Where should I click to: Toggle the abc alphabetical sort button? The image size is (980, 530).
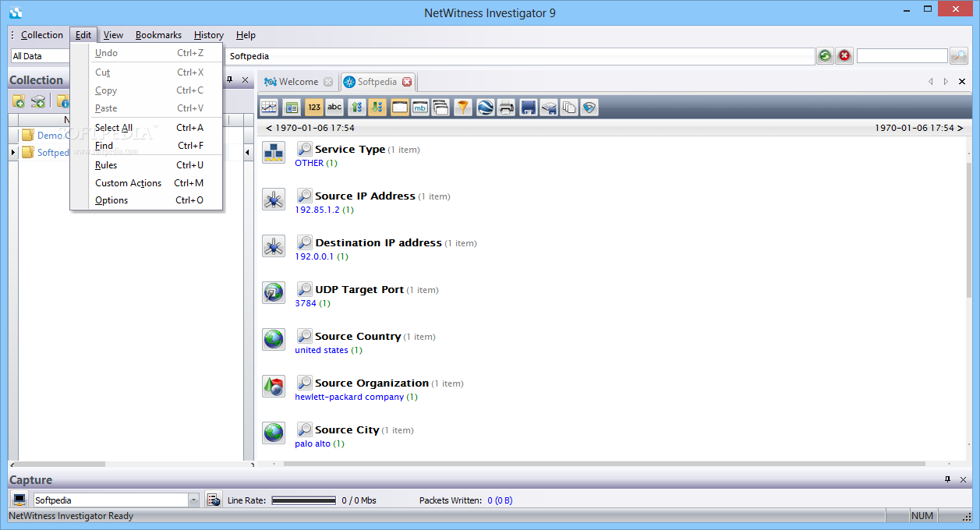pos(334,108)
